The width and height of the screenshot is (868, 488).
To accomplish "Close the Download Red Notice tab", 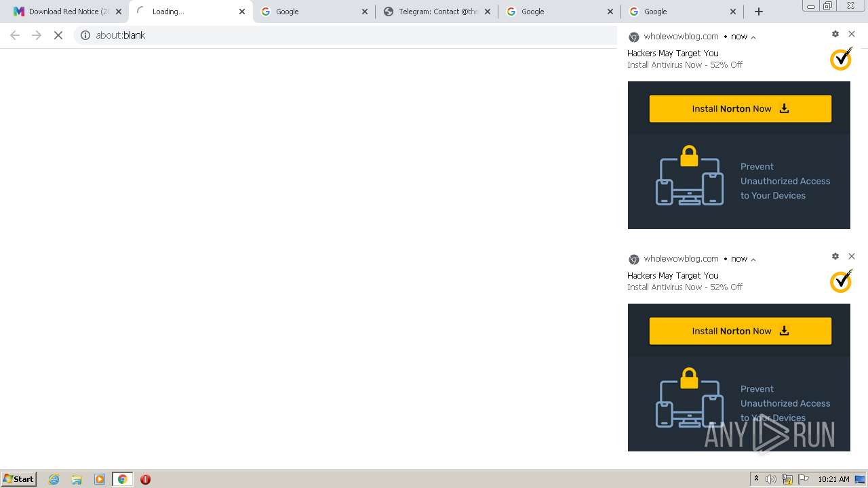I will (x=119, y=12).
